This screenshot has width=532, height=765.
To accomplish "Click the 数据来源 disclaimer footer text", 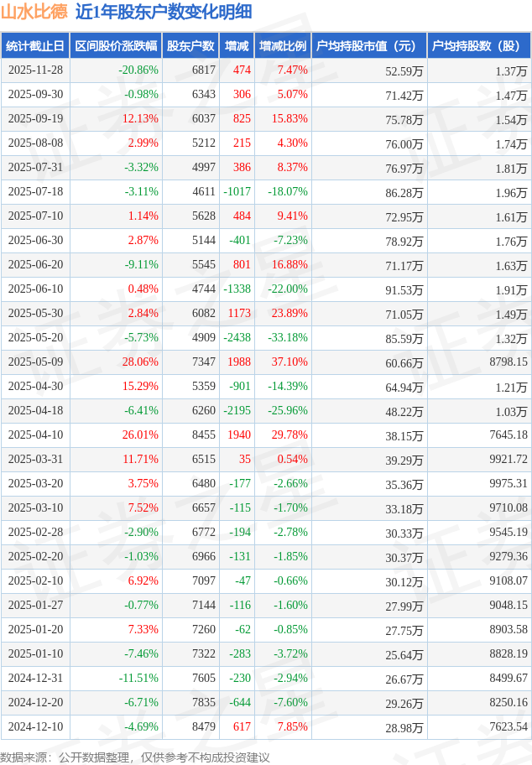I will (x=135, y=757).
